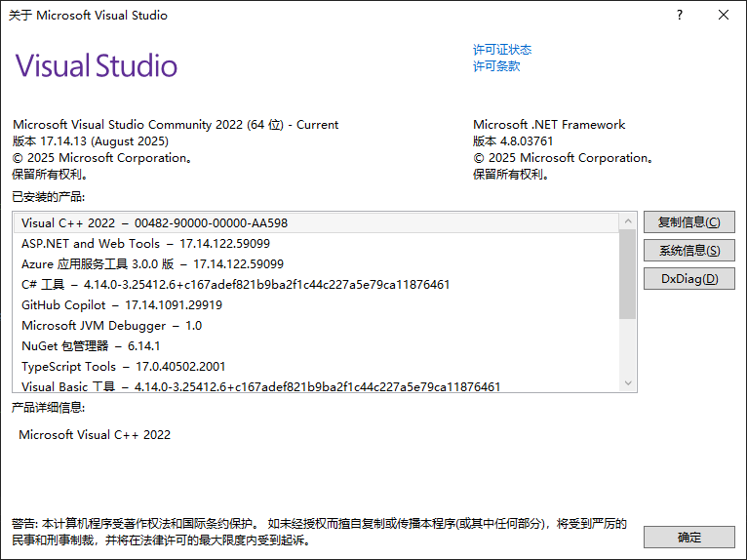Click the 系统信息(S) button
This screenshot has width=747, height=560.
688,250
